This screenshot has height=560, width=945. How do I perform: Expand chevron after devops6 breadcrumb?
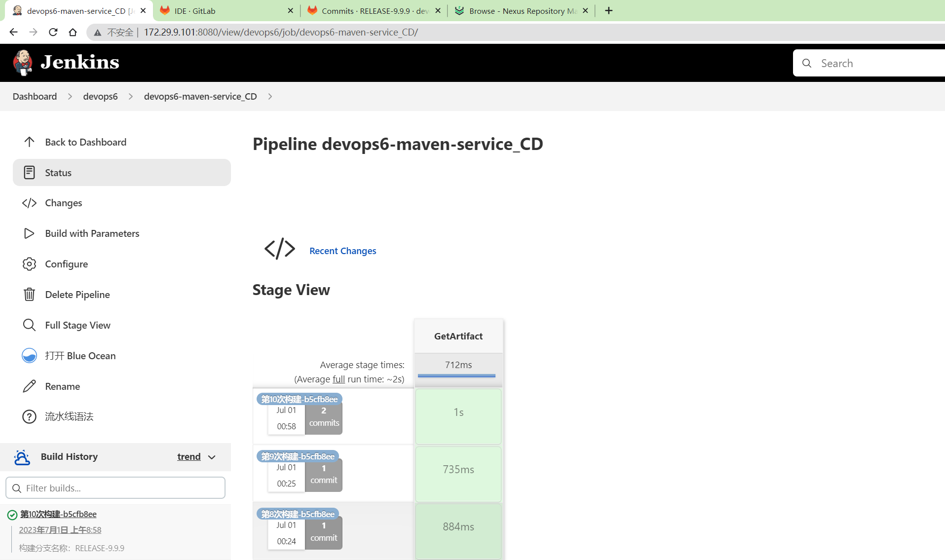[131, 96]
